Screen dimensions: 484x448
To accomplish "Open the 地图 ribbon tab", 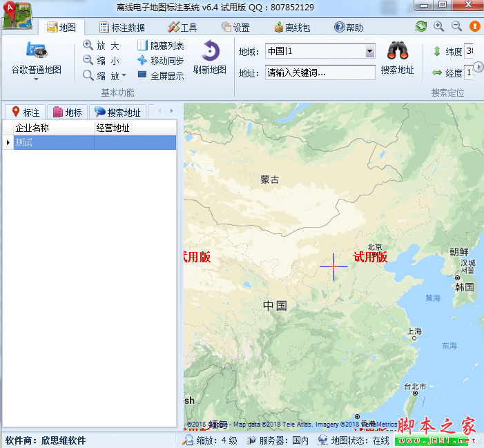I will click(x=61, y=28).
